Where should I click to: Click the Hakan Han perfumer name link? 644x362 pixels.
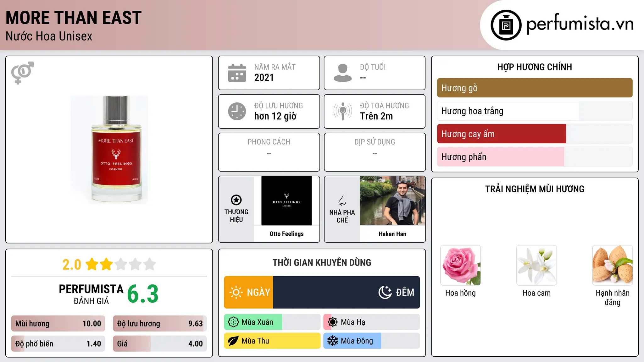point(392,234)
